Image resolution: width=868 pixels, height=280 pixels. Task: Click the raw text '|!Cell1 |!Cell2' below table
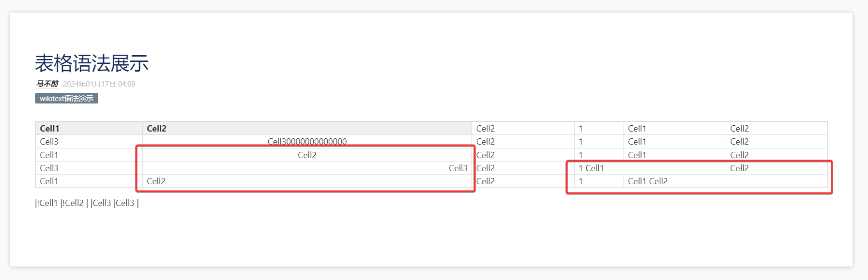click(x=59, y=203)
